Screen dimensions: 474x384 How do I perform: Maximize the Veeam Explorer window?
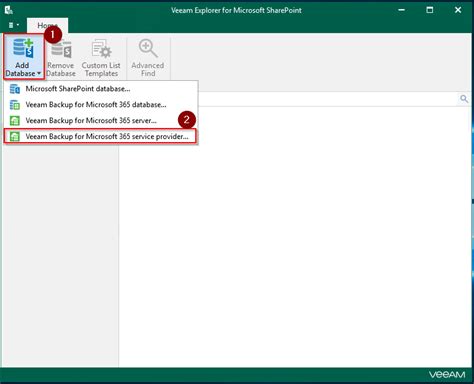(430, 10)
